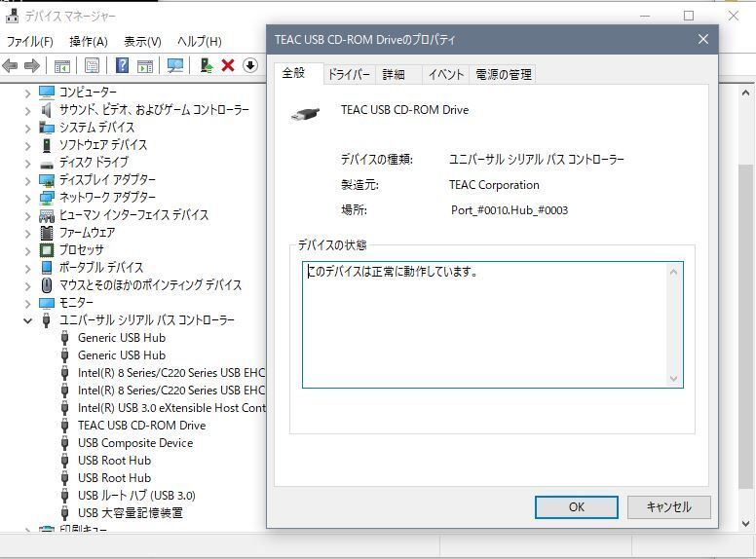Image resolution: width=756 pixels, height=559 pixels.
Task: Click the ファームウェア chip icon
Action: click(47, 233)
